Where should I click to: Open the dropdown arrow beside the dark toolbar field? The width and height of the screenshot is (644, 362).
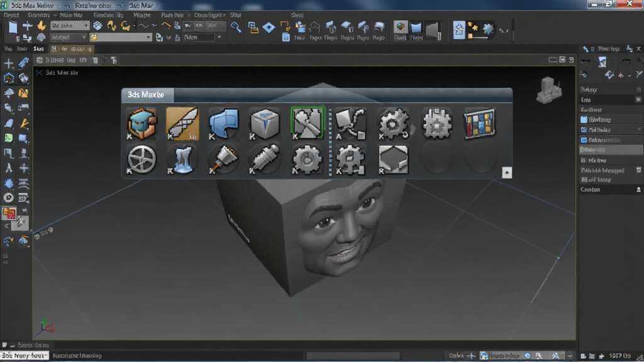[x=219, y=37]
